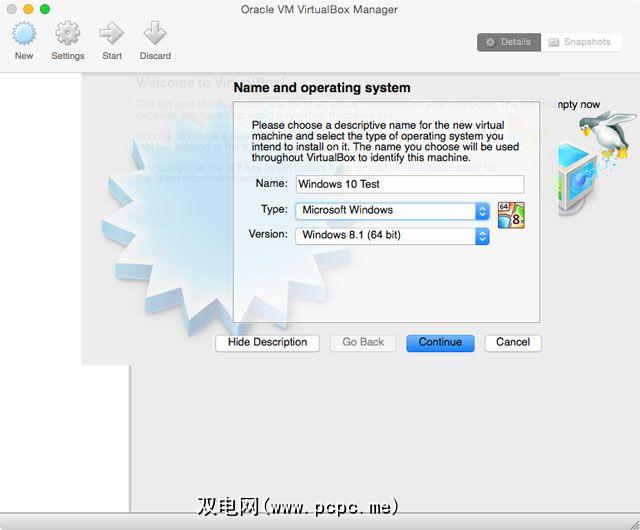Click the camera icon on the Snapshots tab
The height and width of the screenshot is (530, 640).
click(553, 42)
